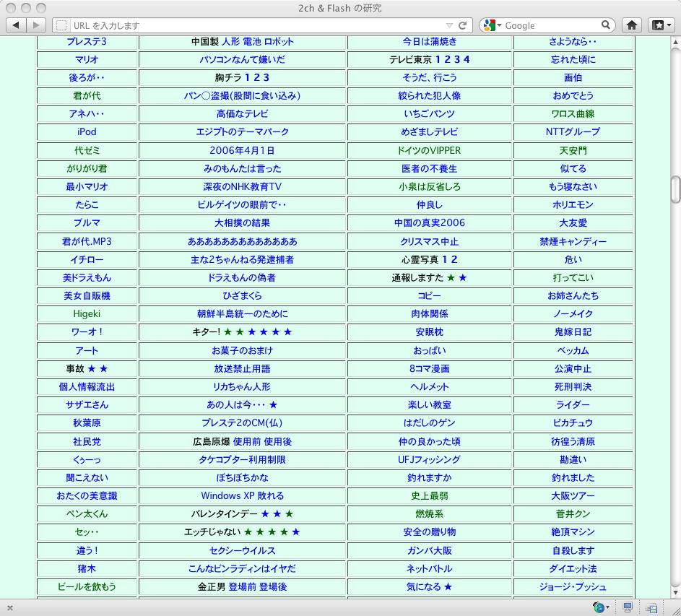681x616 pixels.
Task: Click the last star after バレンタインデー
Action: coord(289,514)
